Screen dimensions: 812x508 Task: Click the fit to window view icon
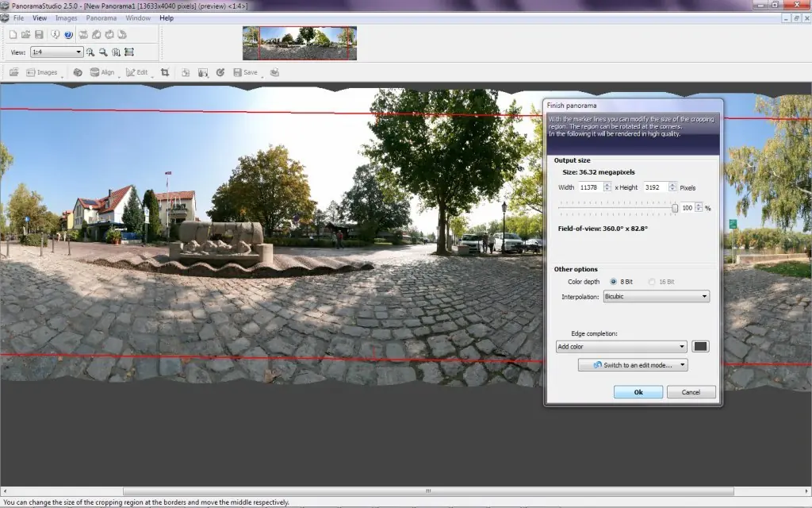[129, 52]
